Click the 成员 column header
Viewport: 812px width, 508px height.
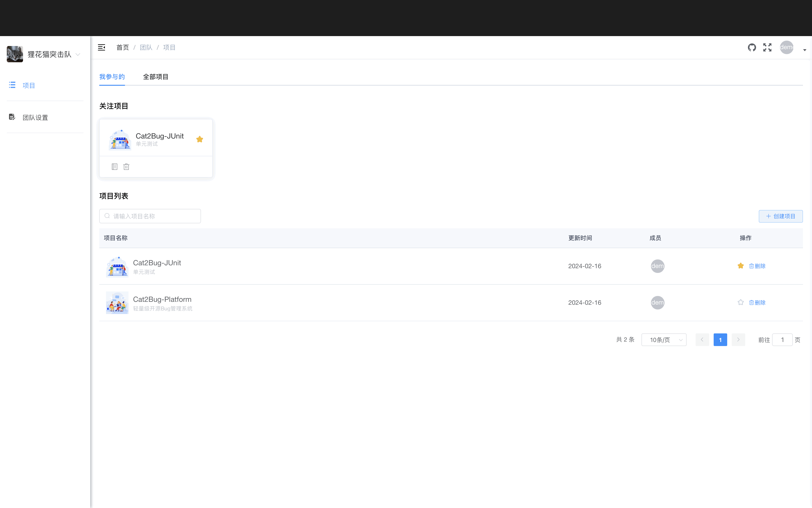[655, 238]
